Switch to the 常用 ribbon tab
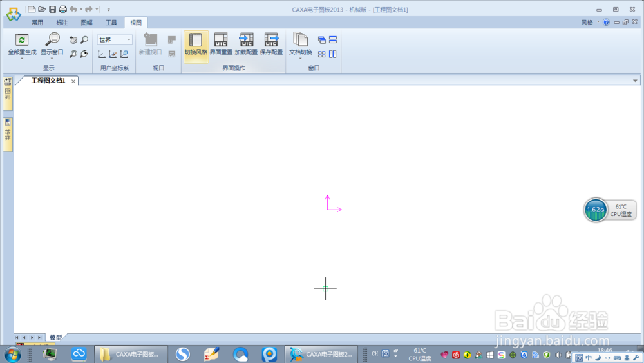Image resolution: width=644 pixels, height=363 pixels. pyautogui.click(x=37, y=23)
